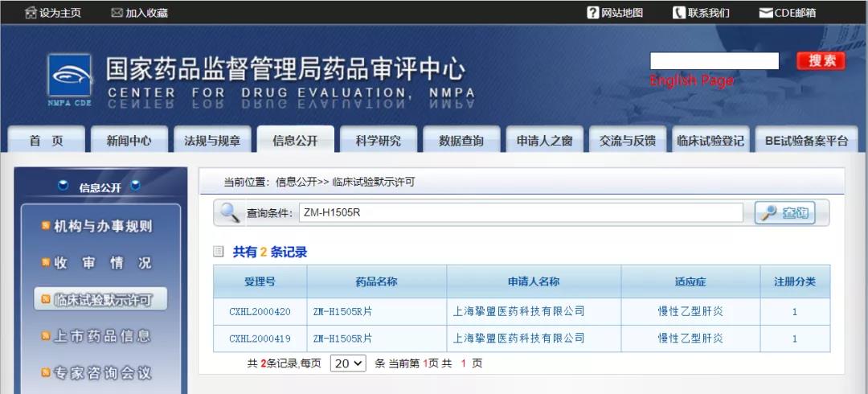This screenshot has width=868, height=394.
Task: Click the top-right site search box
Action: coord(714,61)
